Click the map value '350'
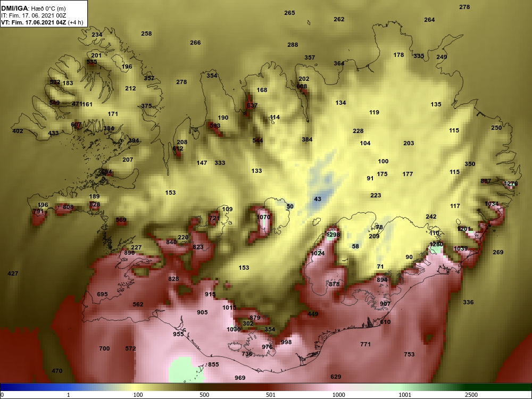The width and height of the screenshot is (532, 399). tap(470, 164)
